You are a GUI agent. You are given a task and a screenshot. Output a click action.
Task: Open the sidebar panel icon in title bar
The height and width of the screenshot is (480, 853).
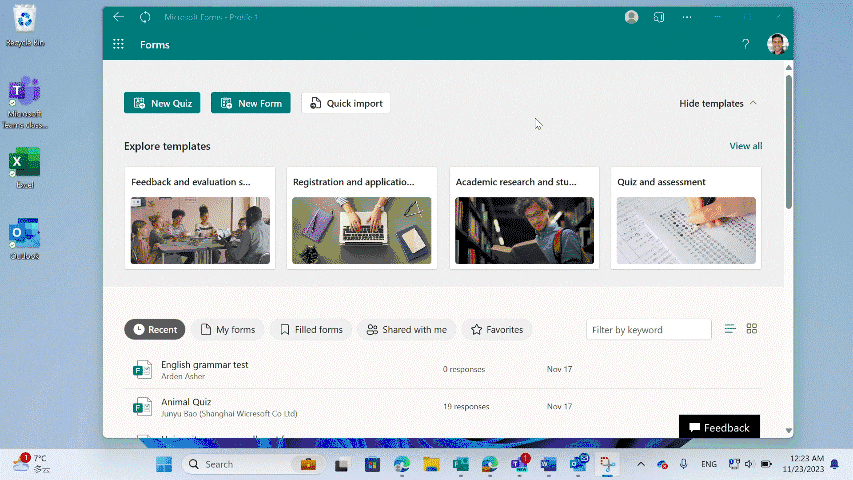tap(659, 17)
